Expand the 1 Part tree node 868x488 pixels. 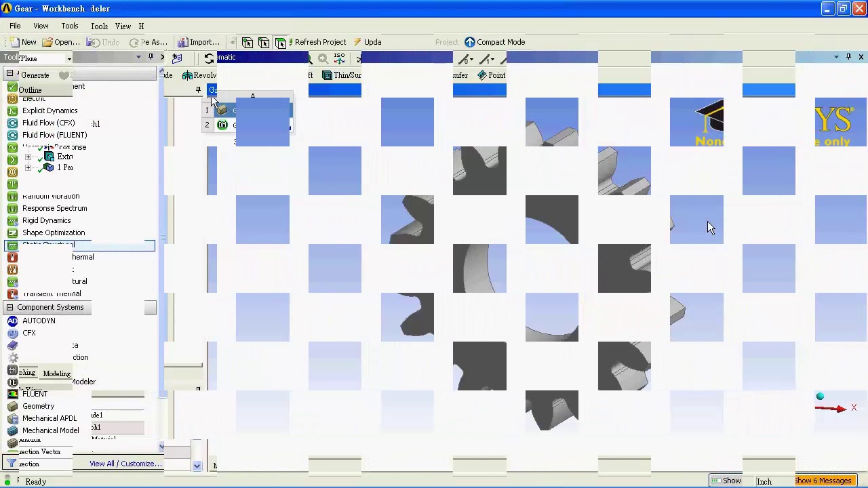[28, 167]
